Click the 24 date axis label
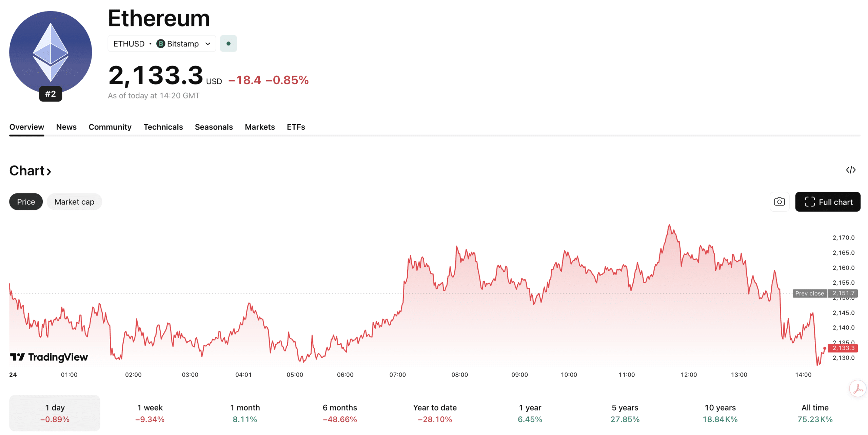This screenshot has width=868, height=435. [x=13, y=375]
